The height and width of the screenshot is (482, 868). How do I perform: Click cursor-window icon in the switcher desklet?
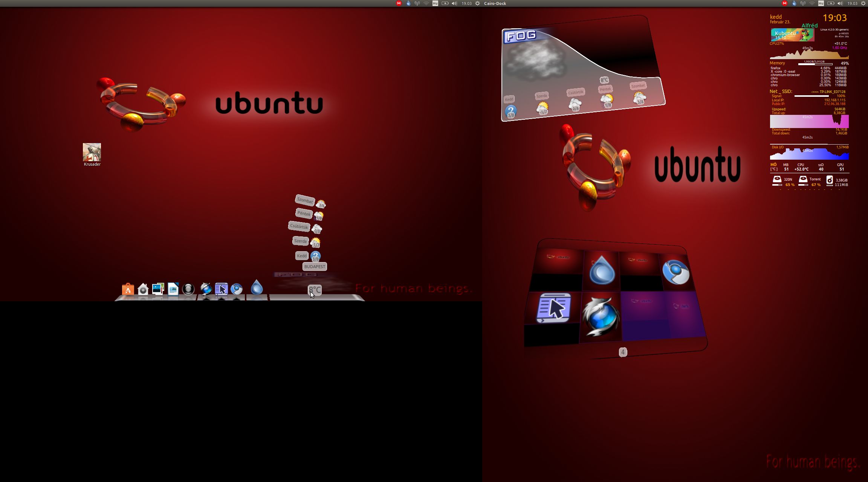coord(553,307)
